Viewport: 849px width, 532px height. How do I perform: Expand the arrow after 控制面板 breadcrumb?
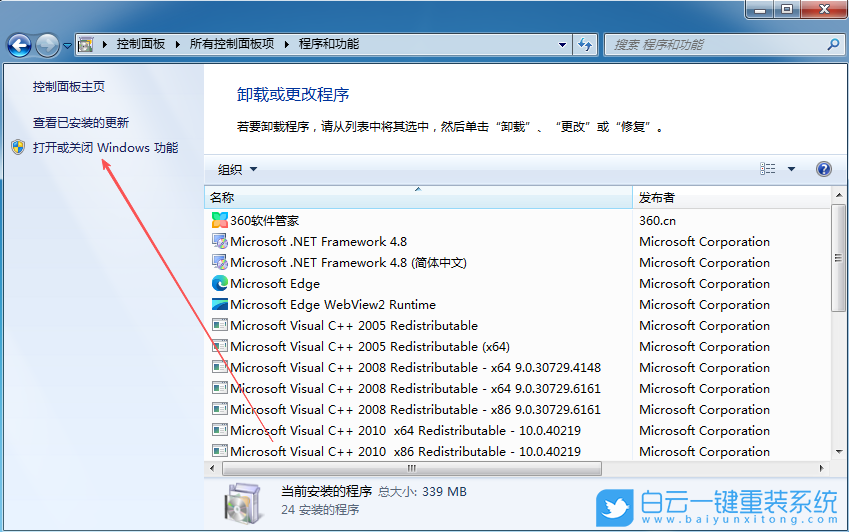177,44
